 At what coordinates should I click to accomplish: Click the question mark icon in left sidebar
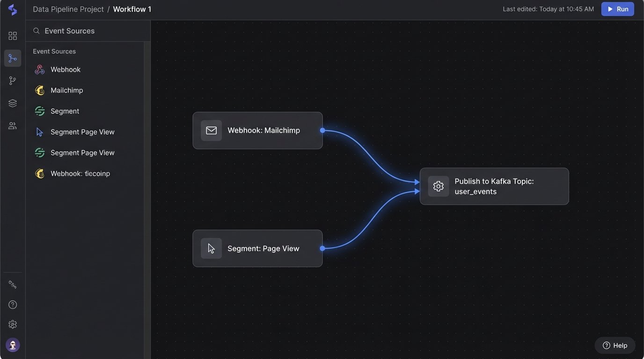pyautogui.click(x=13, y=305)
